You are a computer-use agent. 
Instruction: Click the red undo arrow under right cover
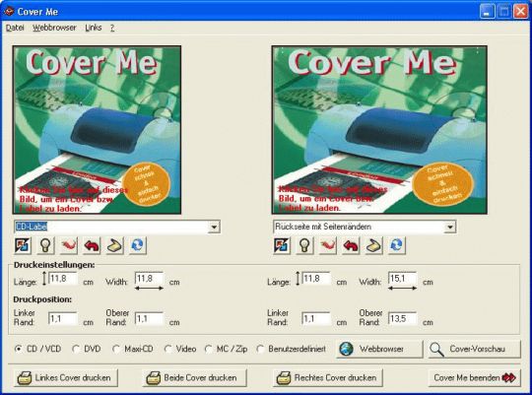(351, 245)
